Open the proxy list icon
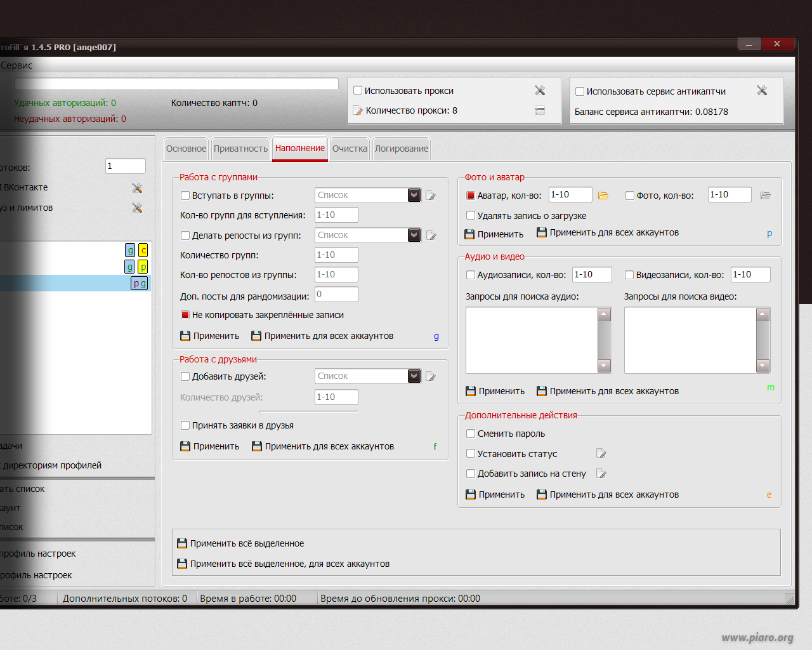812x650 pixels. [x=540, y=110]
